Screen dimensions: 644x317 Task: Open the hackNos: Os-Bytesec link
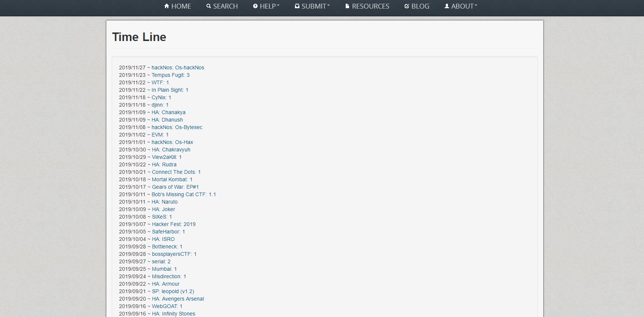tap(177, 127)
